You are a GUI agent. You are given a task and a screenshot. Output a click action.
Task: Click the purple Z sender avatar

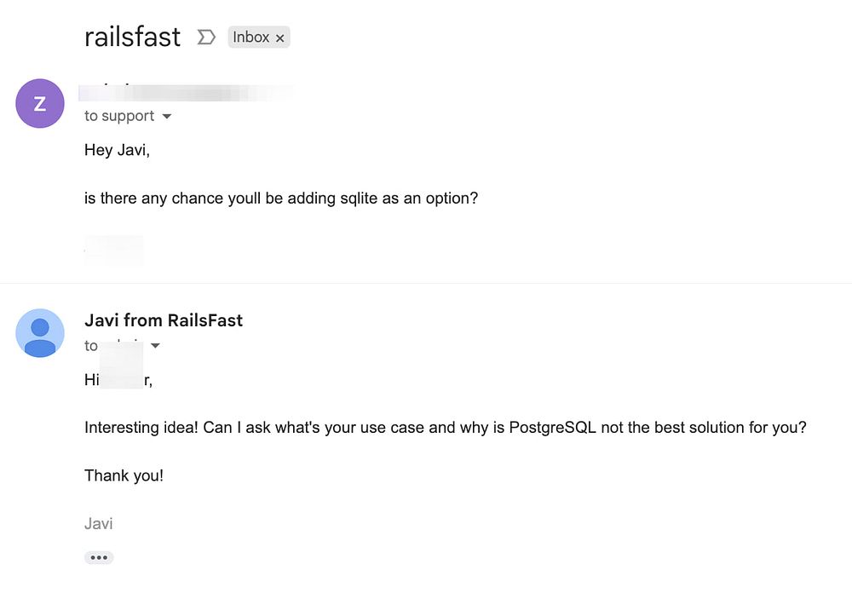click(40, 103)
